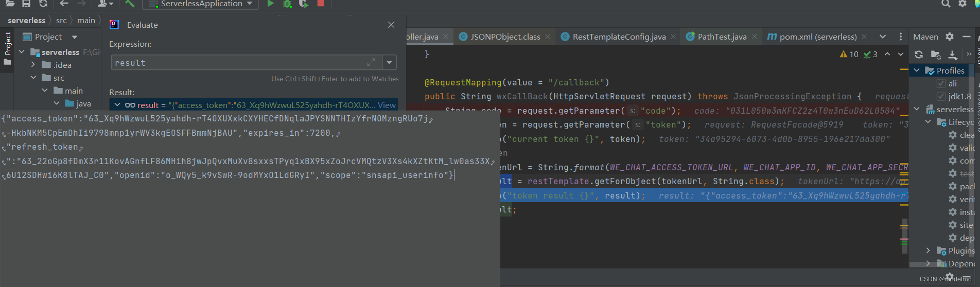Select the highlighted log.info token result line
Viewport: 980px width, 287px height.
tap(704, 195)
